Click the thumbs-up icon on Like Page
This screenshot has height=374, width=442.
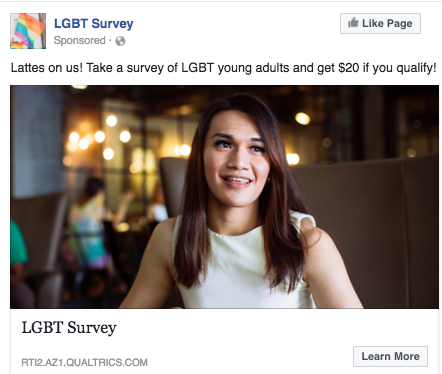point(353,23)
